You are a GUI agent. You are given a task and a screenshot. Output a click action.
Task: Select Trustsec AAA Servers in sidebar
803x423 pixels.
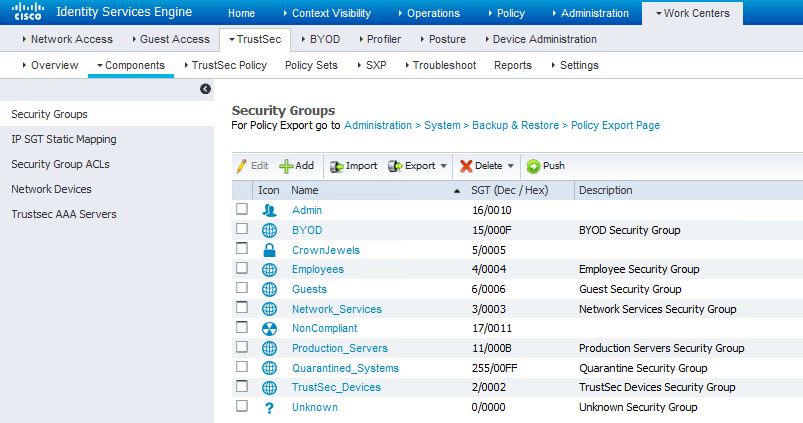pyautogui.click(x=64, y=214)
